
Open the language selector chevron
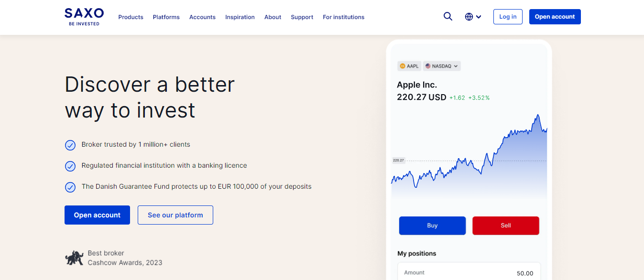[479, 16]
